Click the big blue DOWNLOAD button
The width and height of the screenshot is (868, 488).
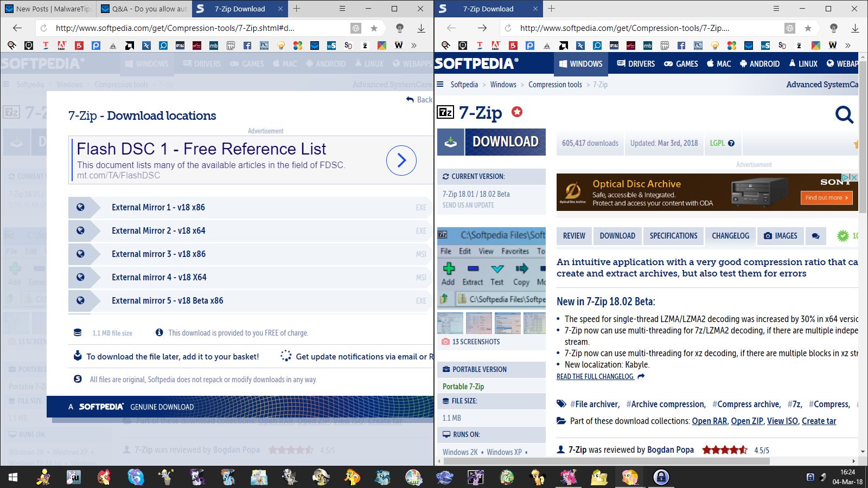tap(492, 142)
